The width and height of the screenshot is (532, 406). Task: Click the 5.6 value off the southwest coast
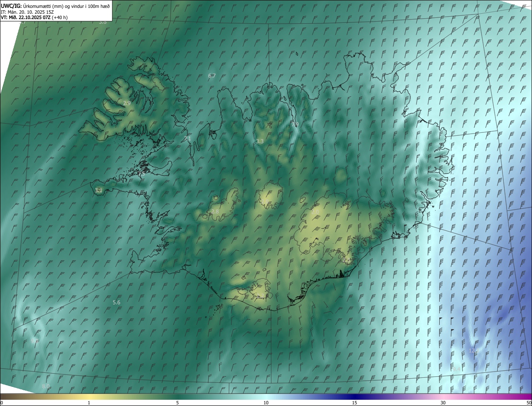click(116, 302)
